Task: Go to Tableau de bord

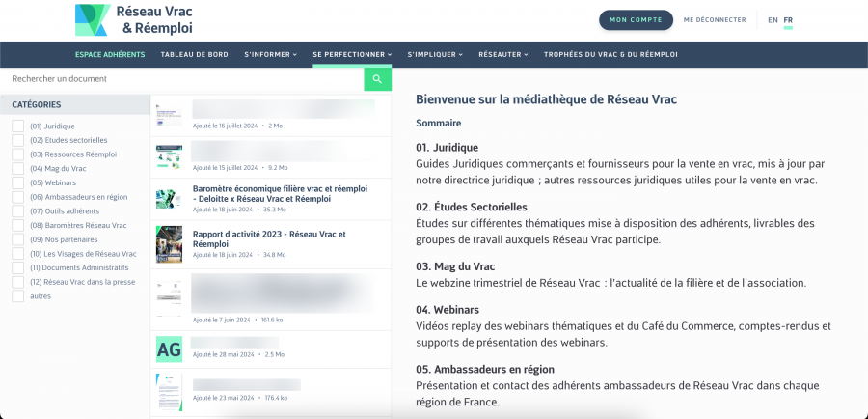Action: click(x=194, y=54)
